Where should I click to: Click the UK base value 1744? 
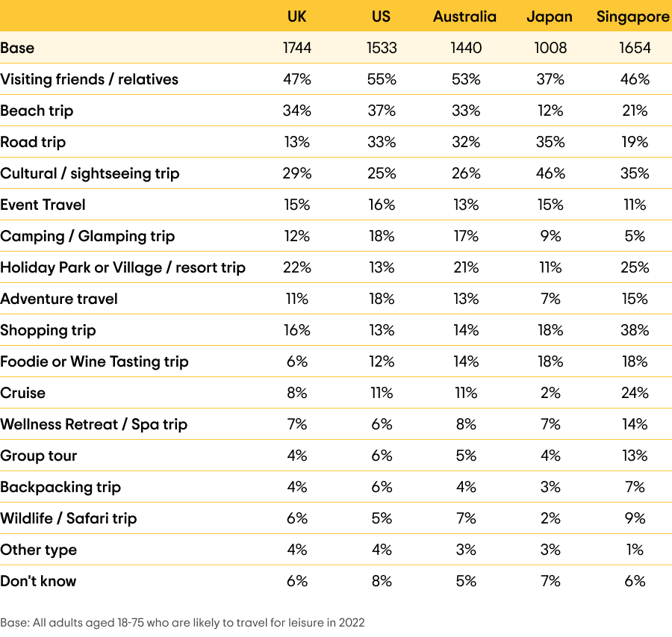(296, 48)
